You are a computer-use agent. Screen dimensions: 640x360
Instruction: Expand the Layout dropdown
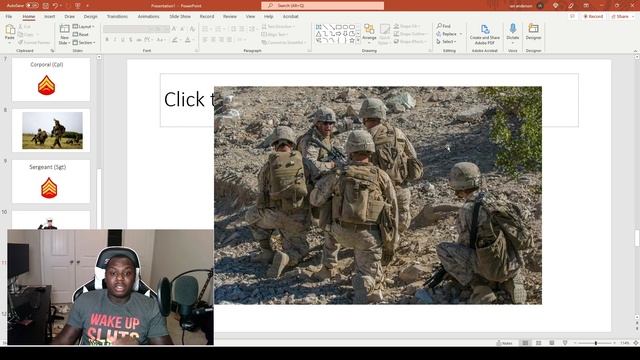coord(84,27)
